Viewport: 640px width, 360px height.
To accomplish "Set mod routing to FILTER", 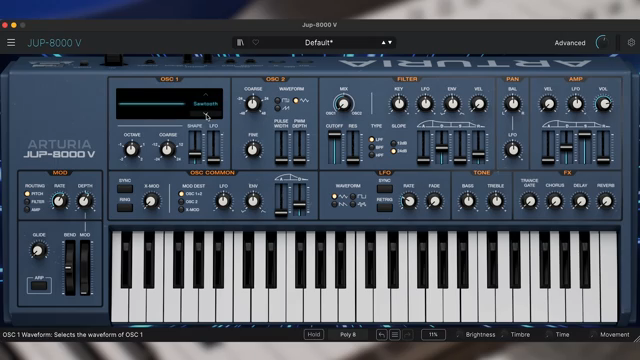I will tap(27, 202).
